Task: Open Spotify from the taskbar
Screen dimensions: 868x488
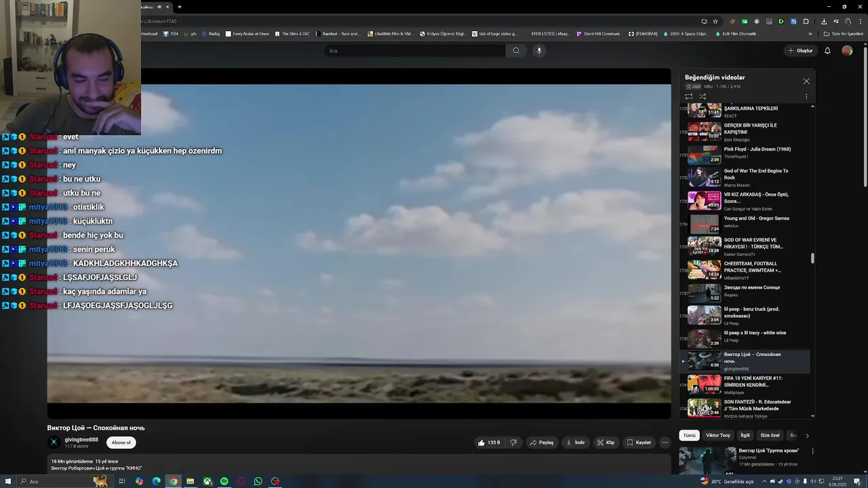Action: pos(224,481)
